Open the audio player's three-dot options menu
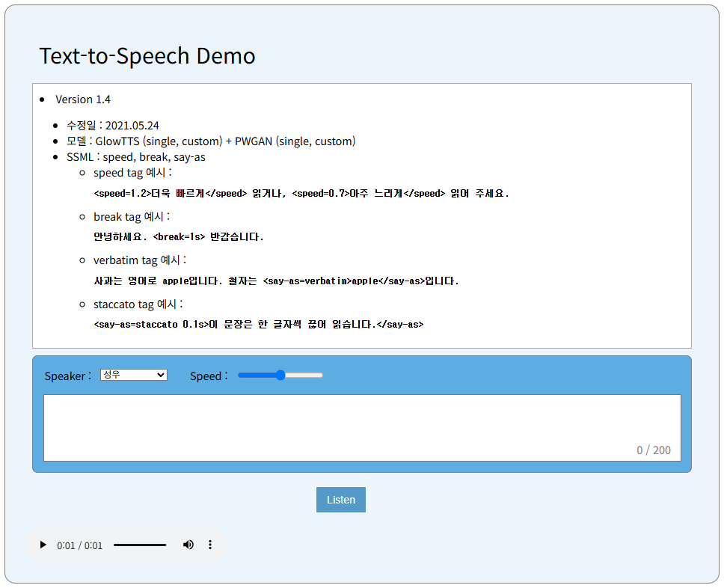This screenshot has width=724, height=588. (x=210, y=545)
